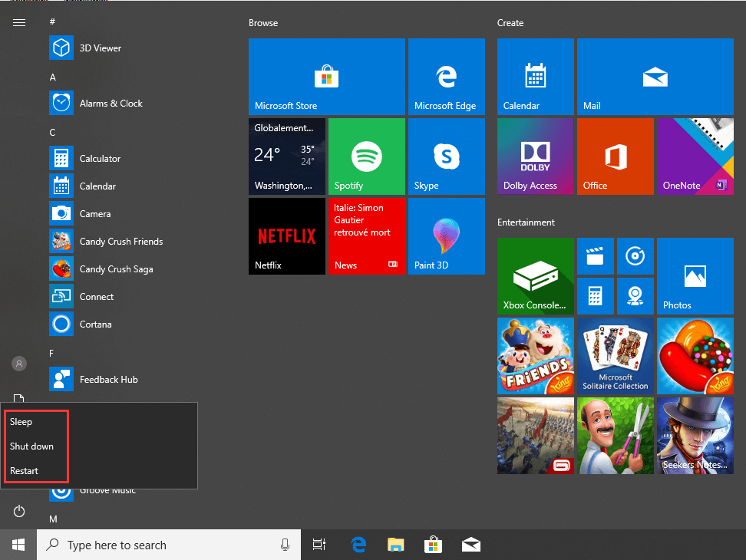Screen dimensions: 746x560
Task: Click the 'M' letter group header
Action: (53, 519)
